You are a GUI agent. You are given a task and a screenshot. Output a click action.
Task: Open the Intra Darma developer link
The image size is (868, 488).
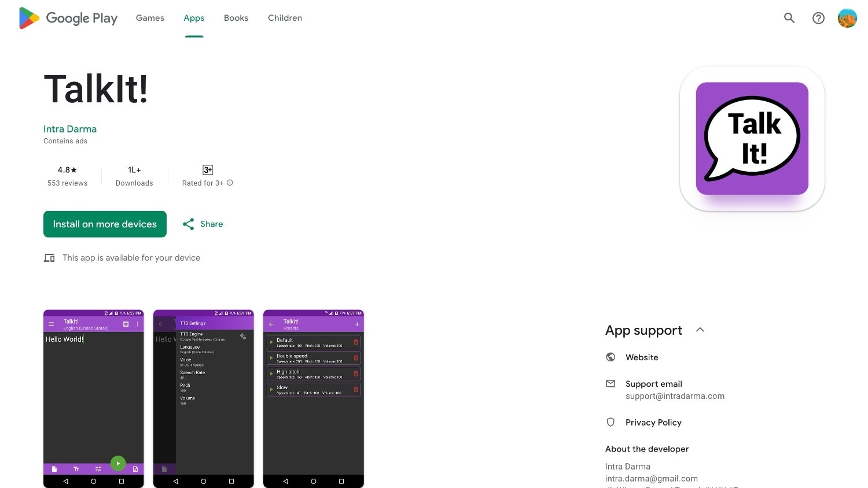click(70, 129)
